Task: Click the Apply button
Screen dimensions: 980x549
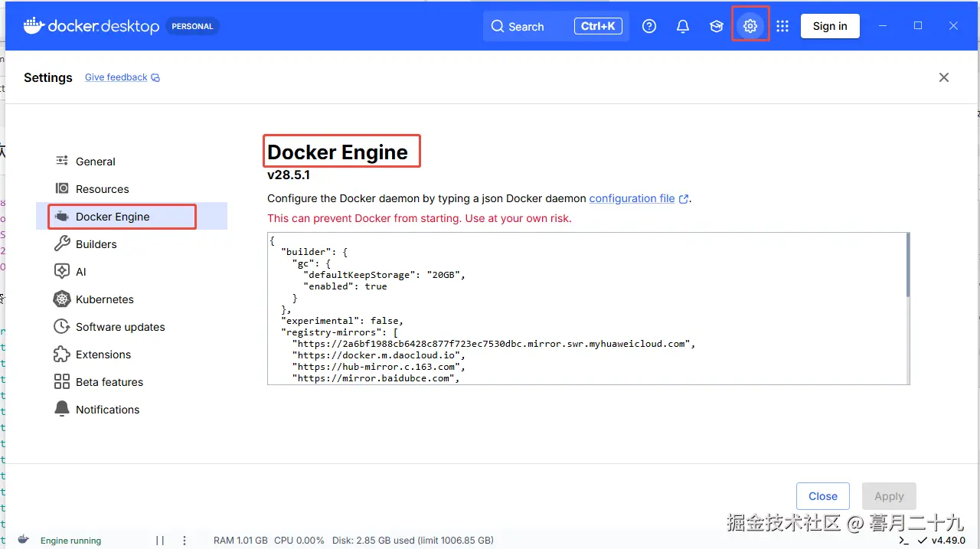Action: (x=889, y=496)
